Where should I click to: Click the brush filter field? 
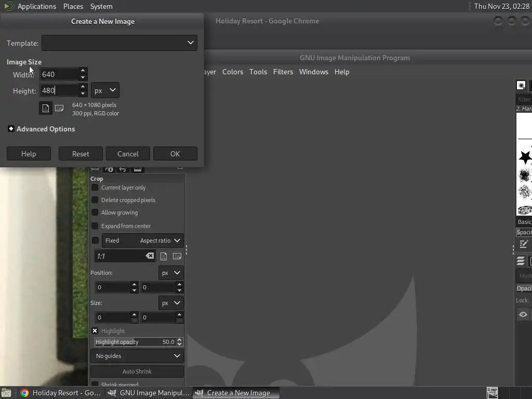(x=524, y=99)
